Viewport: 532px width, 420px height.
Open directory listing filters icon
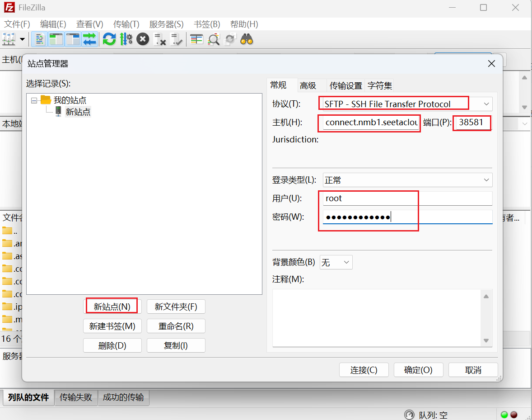point(196,39)
